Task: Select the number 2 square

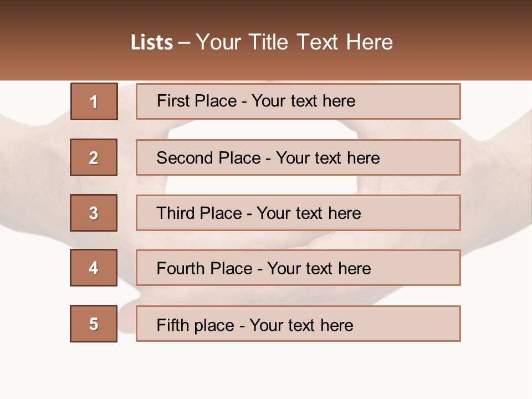Action: [x=94, y=157]
